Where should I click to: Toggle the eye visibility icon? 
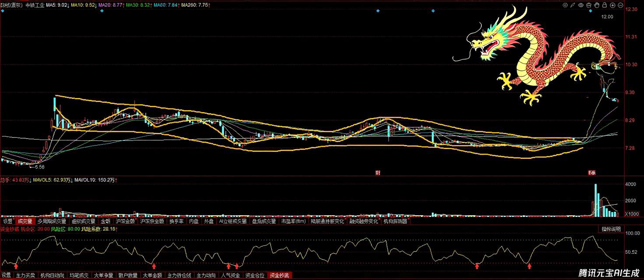point(581,5)
